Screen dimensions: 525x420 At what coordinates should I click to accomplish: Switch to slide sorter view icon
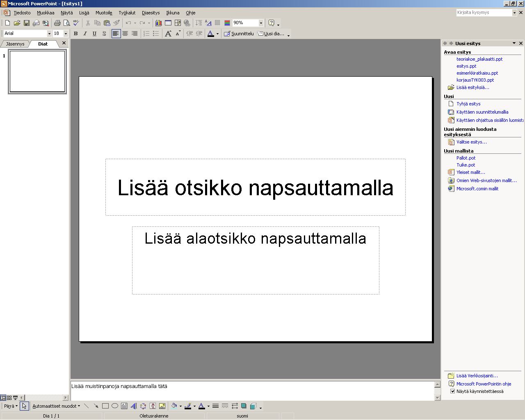tap(9, 398)
